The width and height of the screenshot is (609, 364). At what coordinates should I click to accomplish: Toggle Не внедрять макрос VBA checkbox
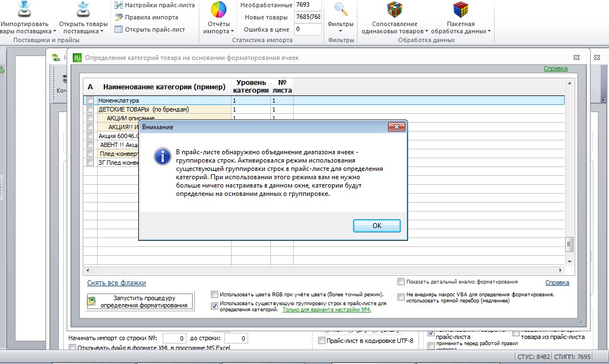[x=401, y=297]
